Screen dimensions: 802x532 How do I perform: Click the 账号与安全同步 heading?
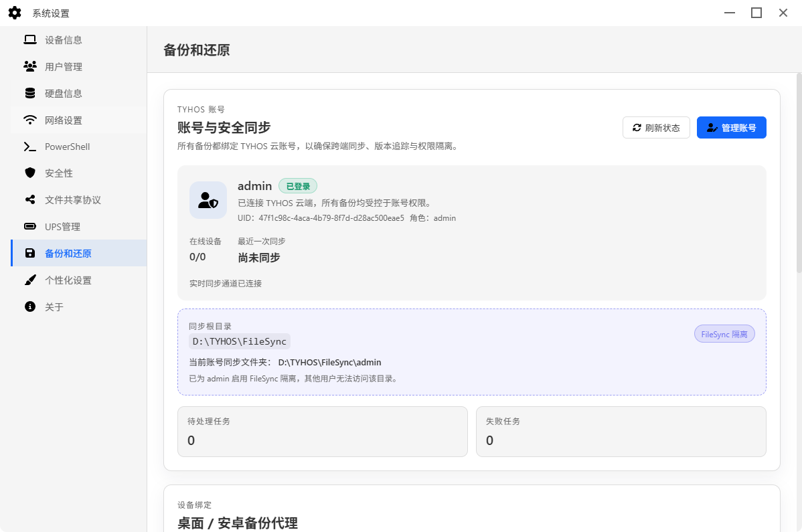click(x=224, y=127)
